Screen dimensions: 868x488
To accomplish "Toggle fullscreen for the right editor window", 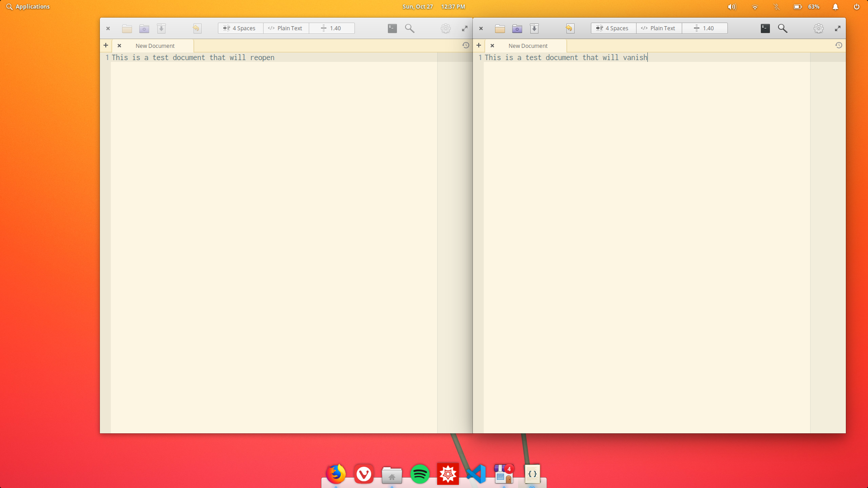I will [x=837, y=28].
